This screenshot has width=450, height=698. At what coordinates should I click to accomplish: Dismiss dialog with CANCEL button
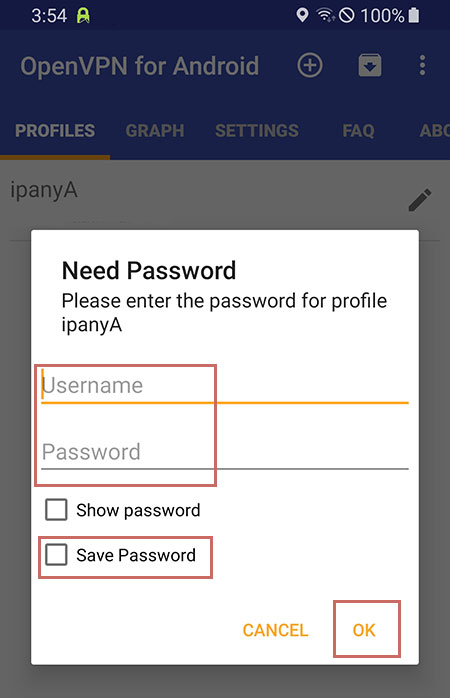275,630
